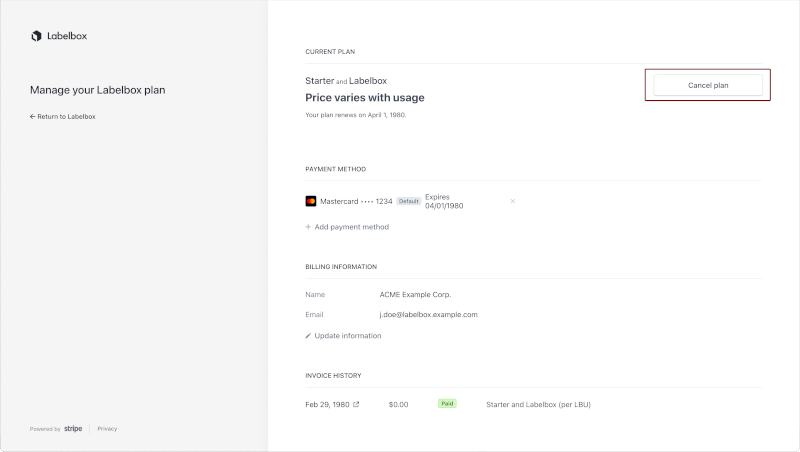The height and width of the screenshot is (452, 800).
Task: Click the $0.00 invoice amount
Action: 398,405
